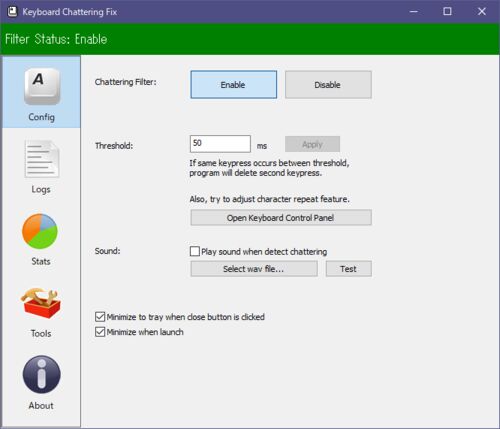This screenshot has height=429, width=500.
Task: Enable the chattering filter
Action: tap(234, 85)
